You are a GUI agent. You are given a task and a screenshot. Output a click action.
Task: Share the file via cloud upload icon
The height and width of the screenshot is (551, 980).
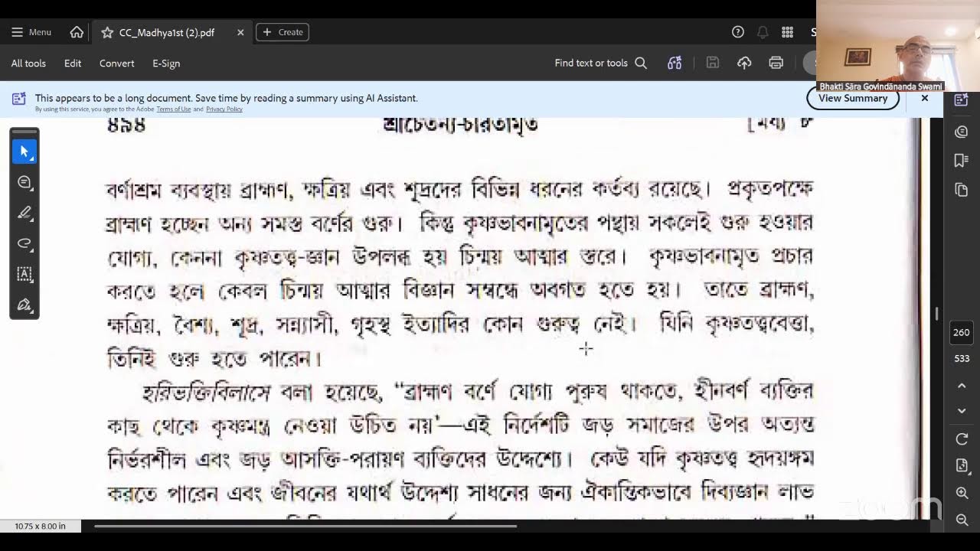tap(744, 64)
